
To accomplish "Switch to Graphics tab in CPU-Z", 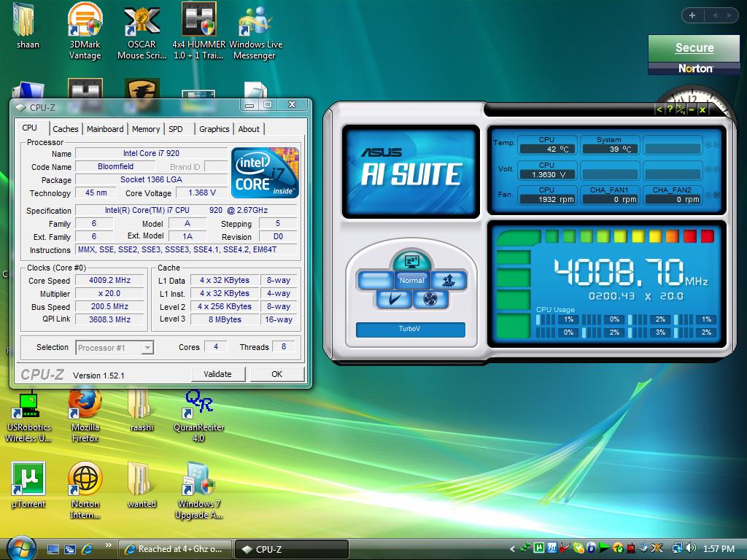I will 214,129.
